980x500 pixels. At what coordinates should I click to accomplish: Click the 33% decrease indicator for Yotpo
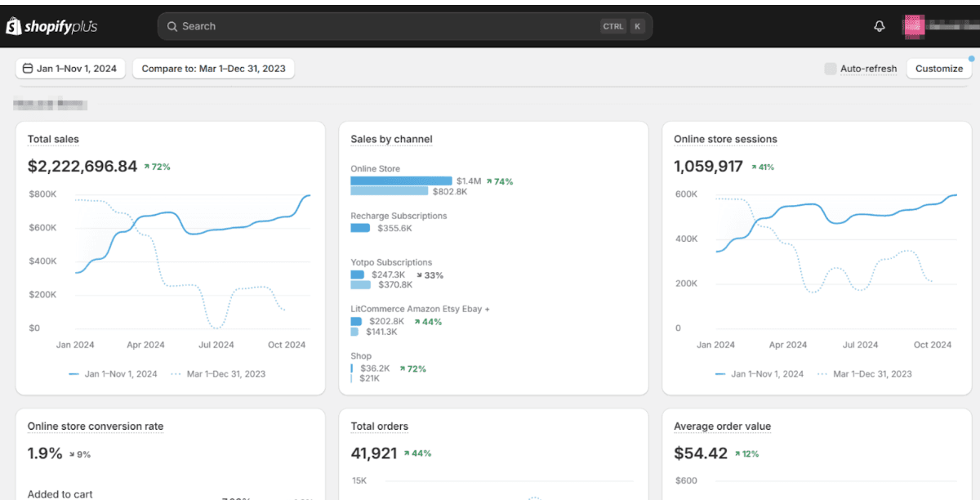[430, 275]
